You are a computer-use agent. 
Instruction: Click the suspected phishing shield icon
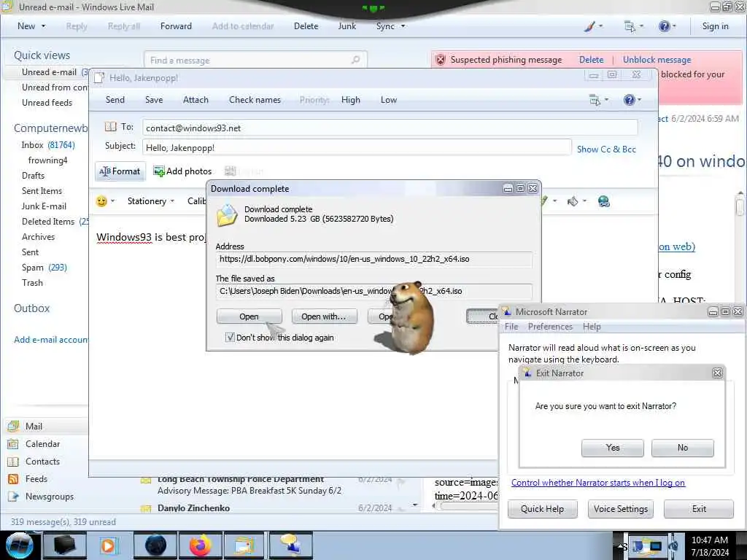tap(441, 60)
